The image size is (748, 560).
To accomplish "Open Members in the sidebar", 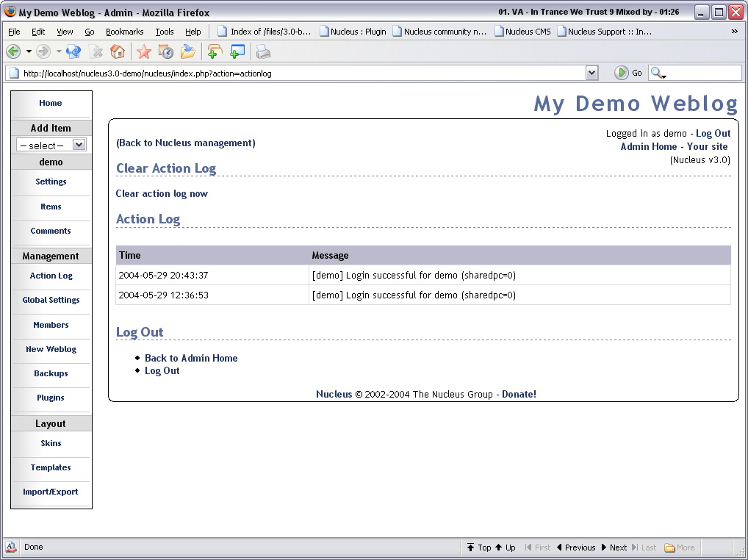I will point(51,325).
